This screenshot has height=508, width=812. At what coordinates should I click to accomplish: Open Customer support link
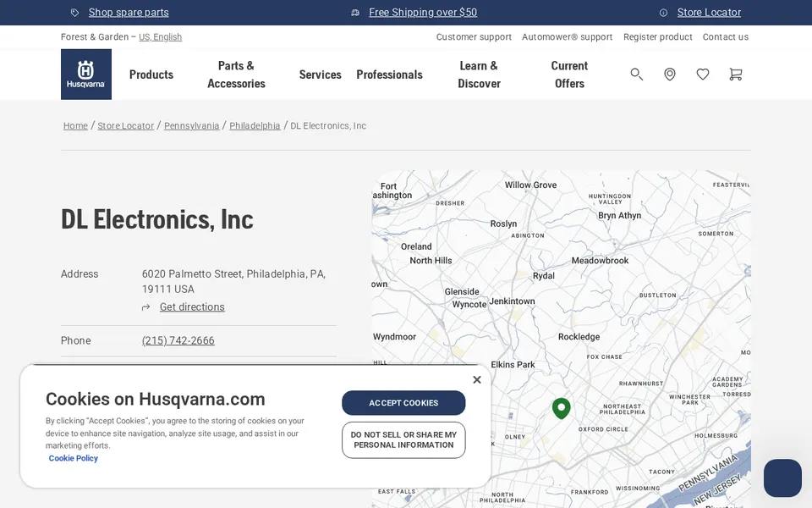coord(474,36)
